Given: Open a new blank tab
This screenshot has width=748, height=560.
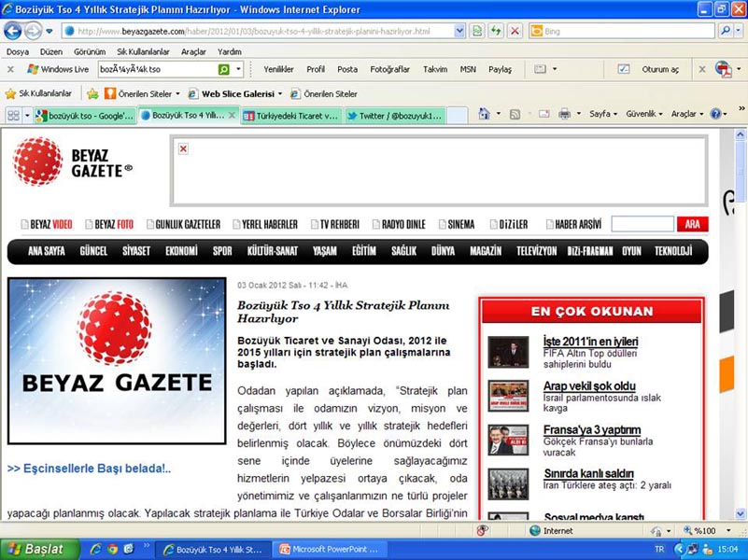Looking at the screenshot, I should click(457, 116).
